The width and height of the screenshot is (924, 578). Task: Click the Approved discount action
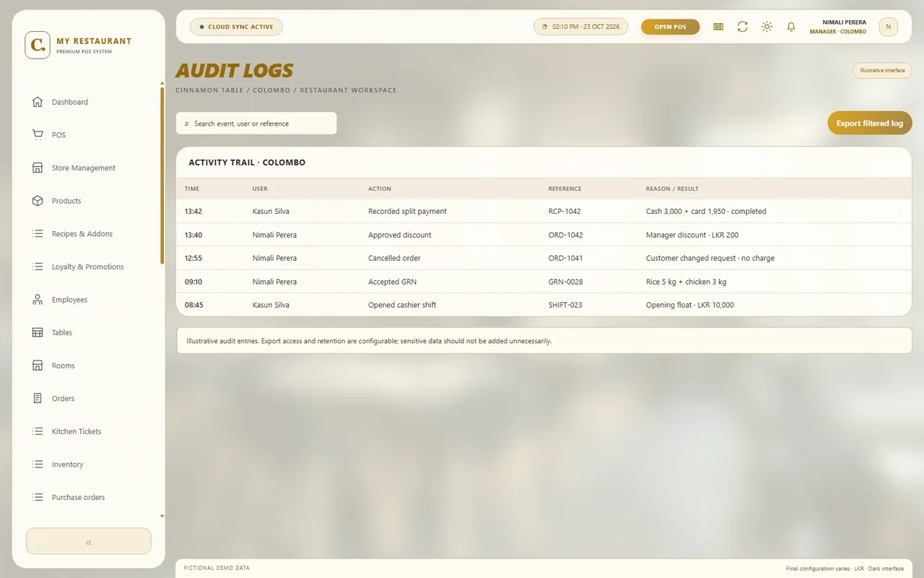pyautogui.click(x=400, y=235)
